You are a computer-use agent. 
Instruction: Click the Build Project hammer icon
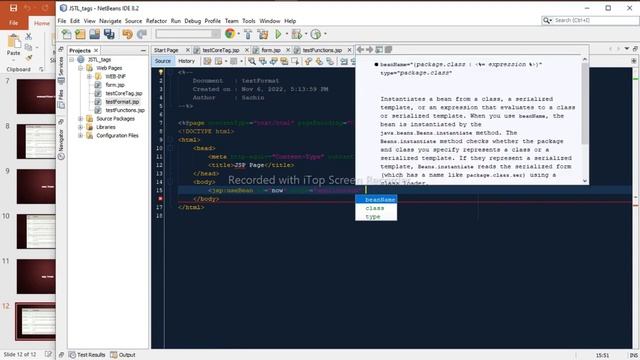click(248, 34)
